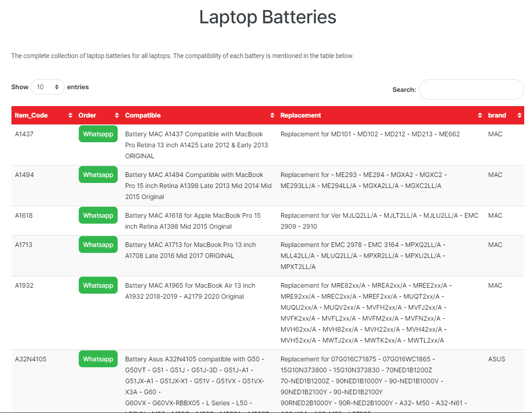Click the ASUS brand cell
Screen dimensions: 532x413
pos(497,359)
